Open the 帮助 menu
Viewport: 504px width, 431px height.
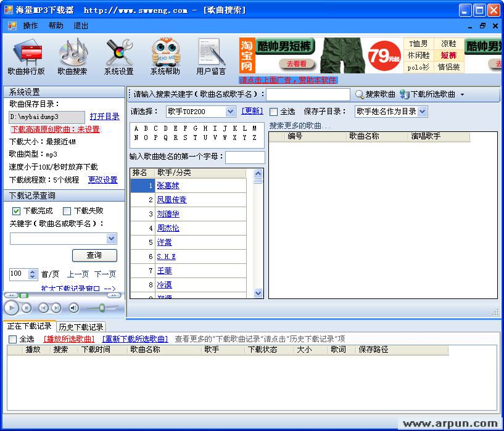coord(56,26)
